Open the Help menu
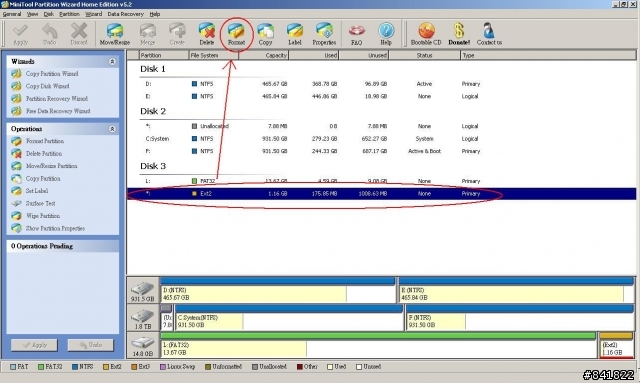This screenshot has width=640, height=383. (155, 14)
